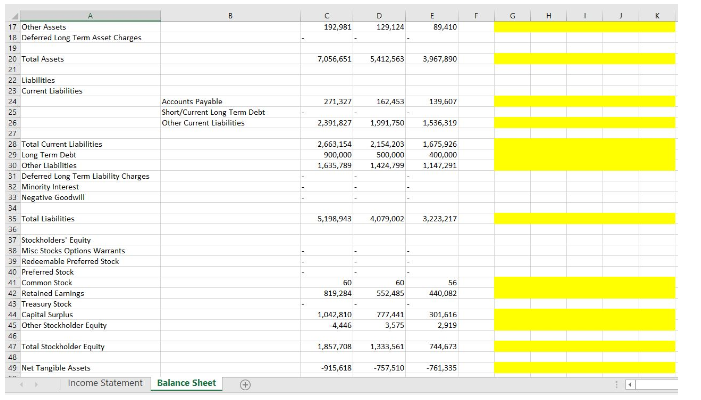Click 'Misc Stocks Options Warrants' cell
The image size is (701, 400).
[x=90, y=251]
